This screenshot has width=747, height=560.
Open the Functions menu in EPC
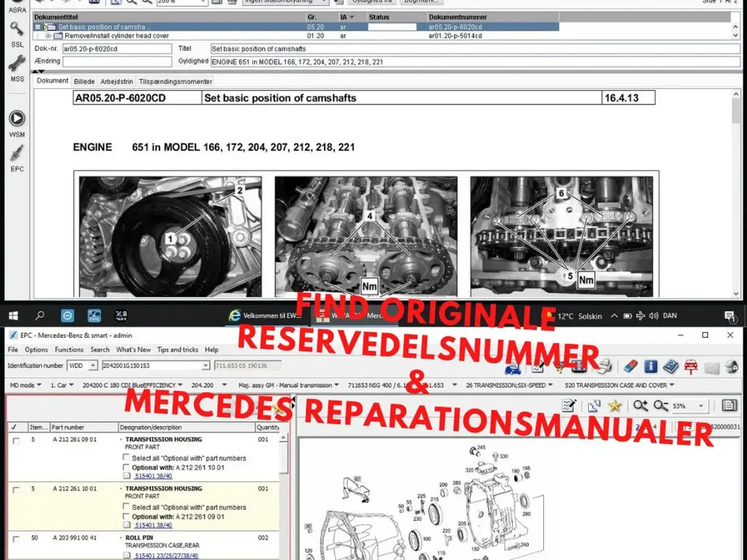pyautogui.click(x=69, y=349)
